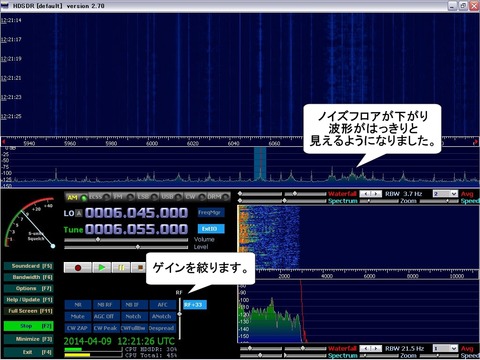
Task: Adjust the lower audio Zoom slider
Action: pyautogui.click(x=379, y=356)
